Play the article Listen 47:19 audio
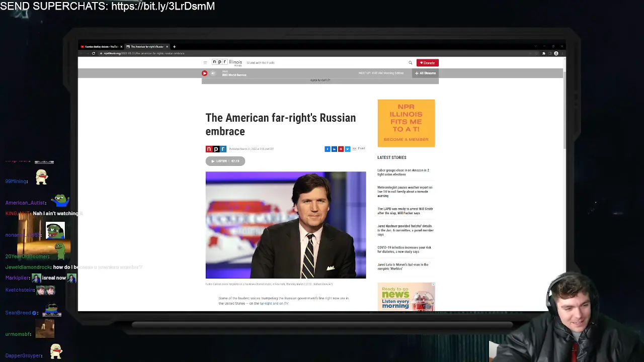The image size is (644, 362). coord(225,161)
